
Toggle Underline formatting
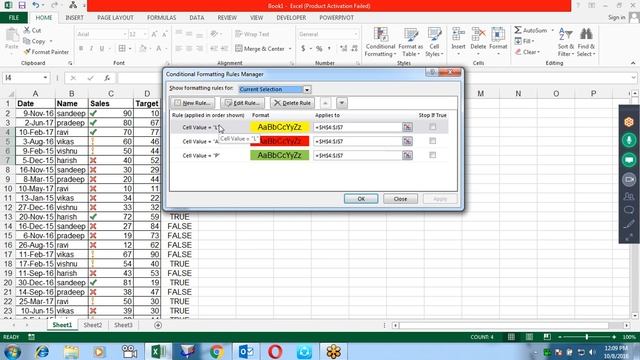[102, 49]
